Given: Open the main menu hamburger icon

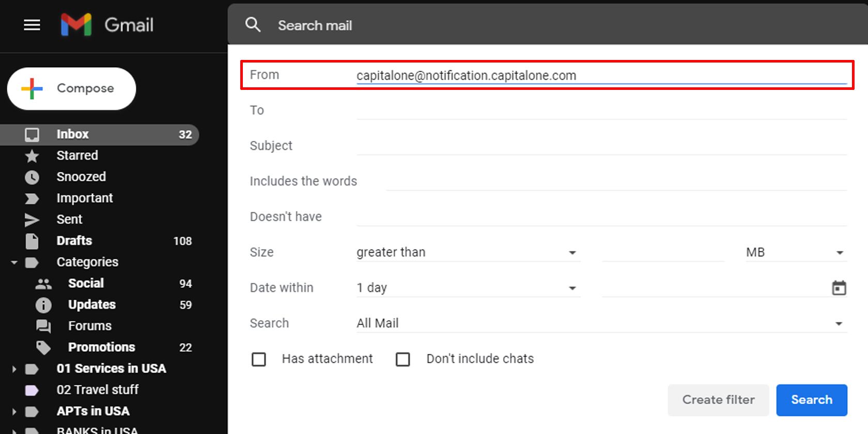Looking at the screenshot, I should point(32,25).
